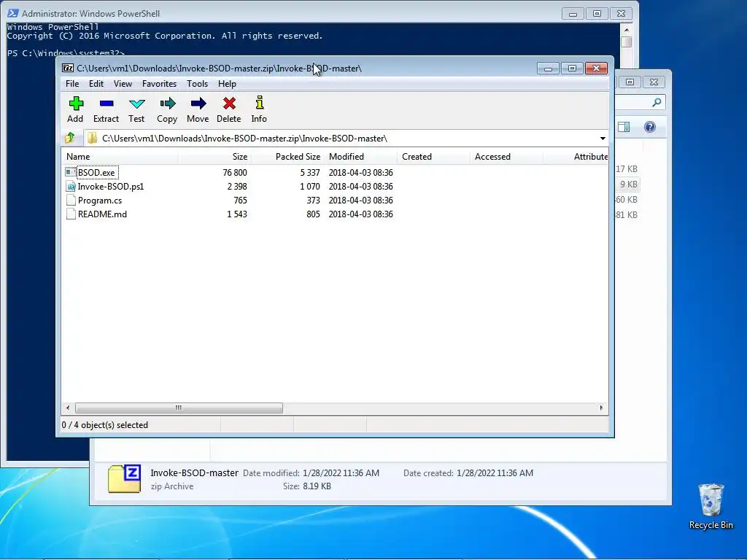The image size is (747, 560).
Task: Open the View menu
Action: tap(123, 84)
